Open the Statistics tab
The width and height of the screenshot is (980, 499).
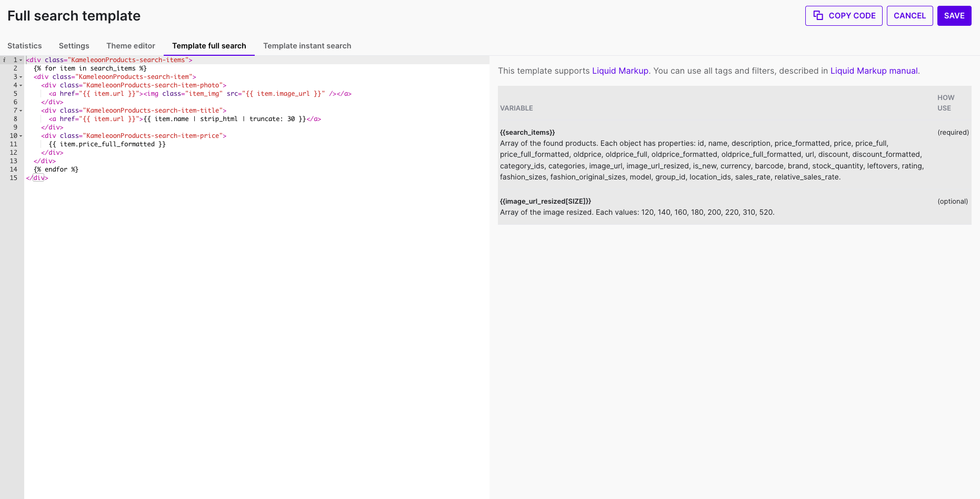[x=25, y=46]
